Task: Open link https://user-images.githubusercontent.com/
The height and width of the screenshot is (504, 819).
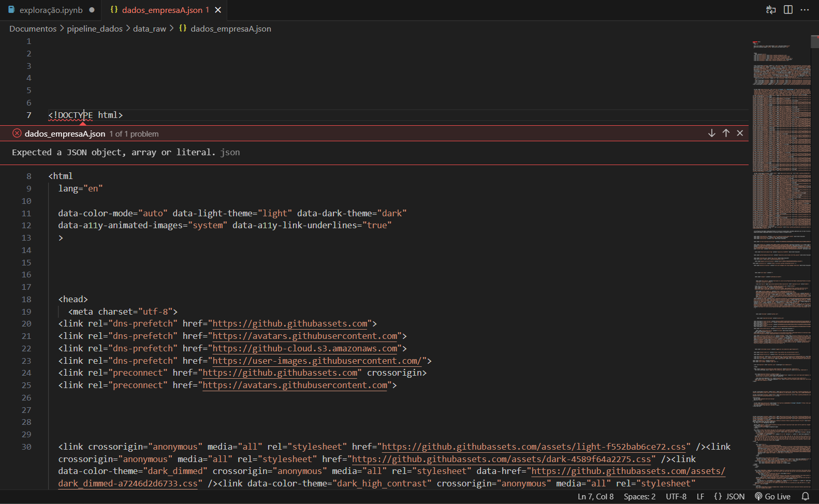Action: [x=317, y=361]
